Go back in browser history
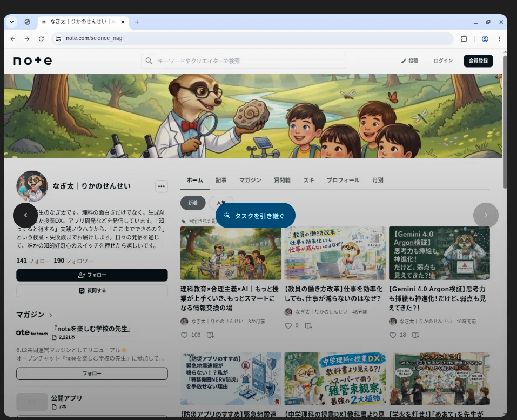 [13, 38]
